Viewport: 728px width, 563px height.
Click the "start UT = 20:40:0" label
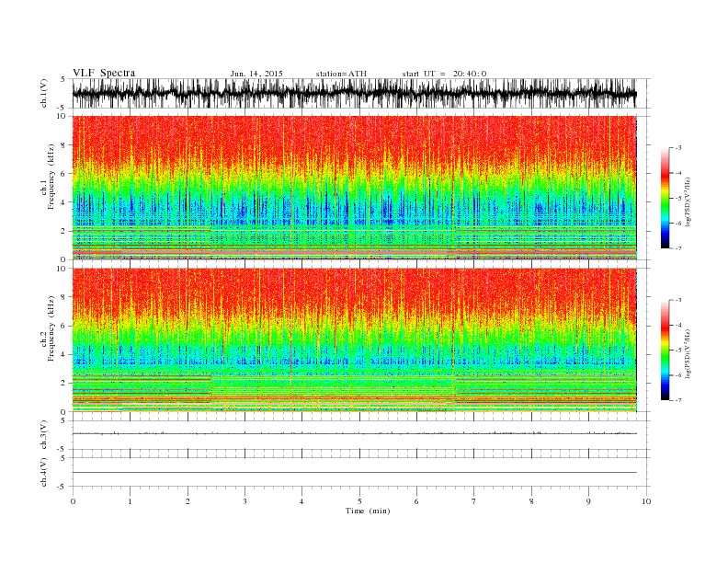pos(444,74)
